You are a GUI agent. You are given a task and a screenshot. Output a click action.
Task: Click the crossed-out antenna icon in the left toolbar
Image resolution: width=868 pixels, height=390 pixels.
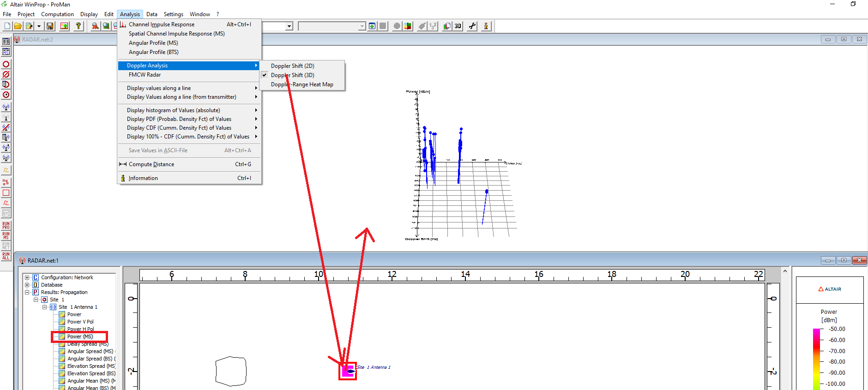click(x=6, y=127)
